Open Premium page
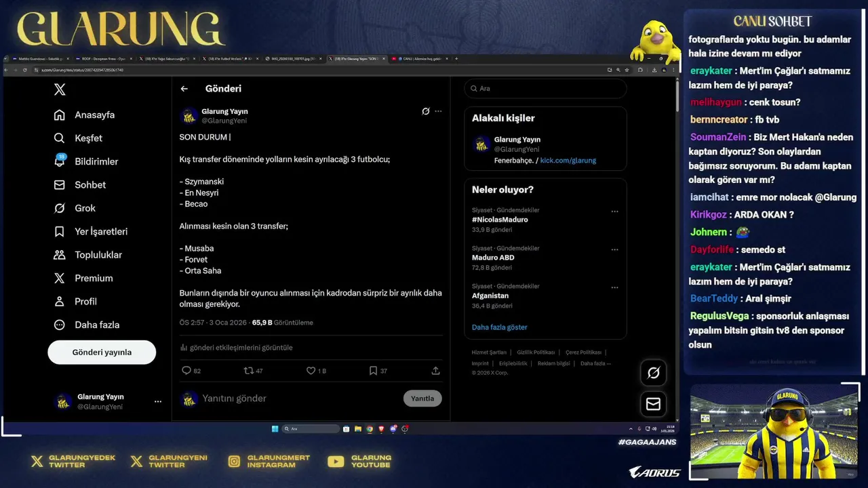Viewport: 868px width, 488px height. tap(83, 279)
